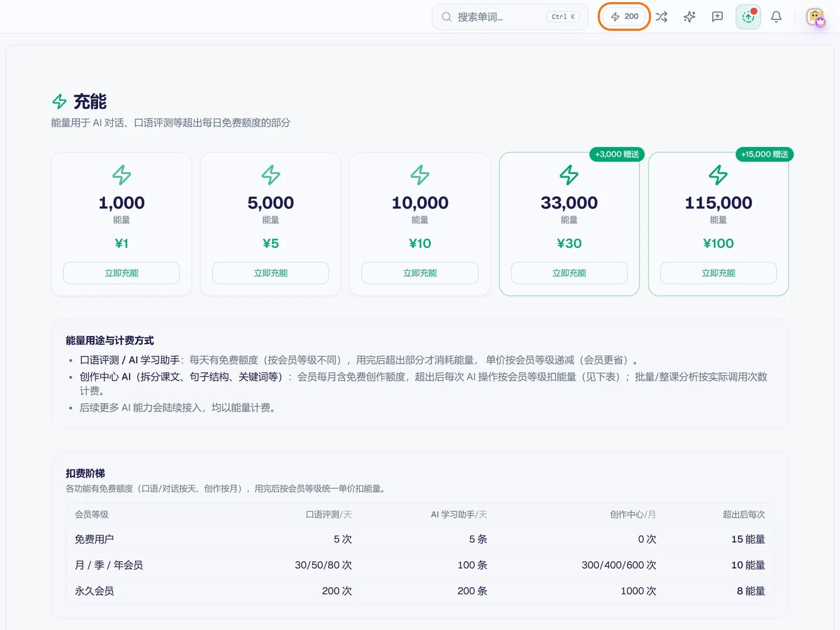840x630 pixels.
Task: Click the 会员等级 column header
Action: coord(91,514)
